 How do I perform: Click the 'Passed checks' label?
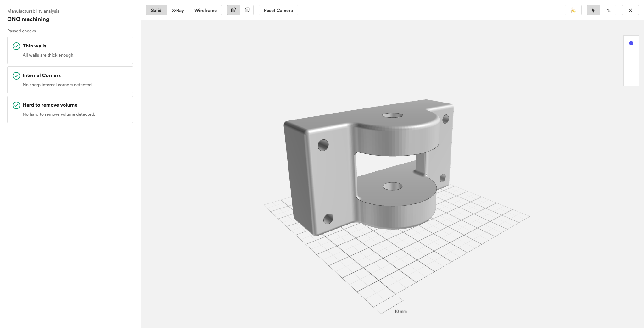[21, 31]
